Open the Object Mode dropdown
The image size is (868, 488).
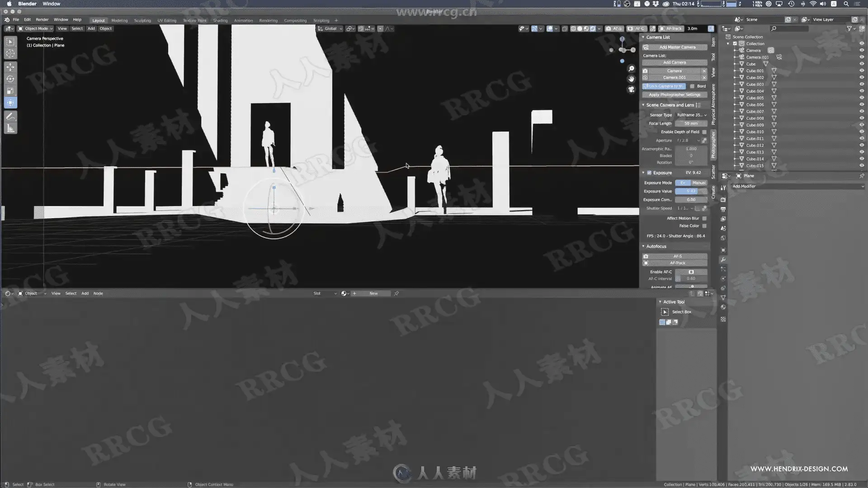[35, 28]
